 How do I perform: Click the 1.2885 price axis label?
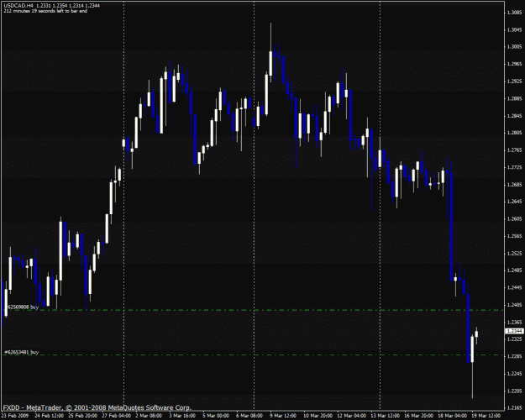coord(515,98)
